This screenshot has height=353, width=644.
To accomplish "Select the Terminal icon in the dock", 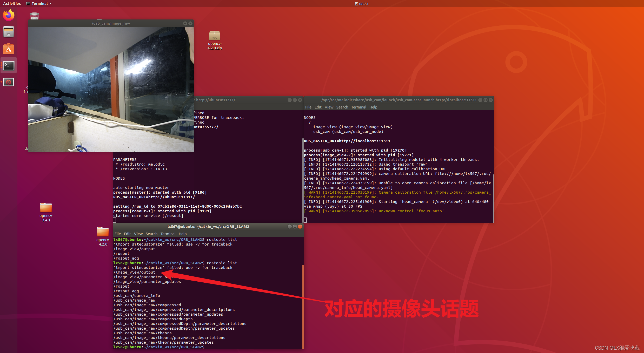I will pyautogui.click(x=9, y=65).
